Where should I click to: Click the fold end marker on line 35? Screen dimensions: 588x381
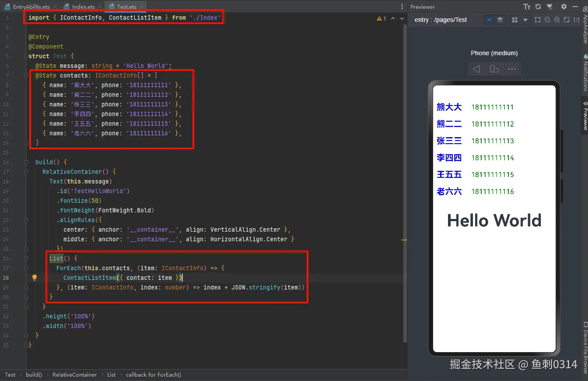pyautogui.click(x=26, y=345)
